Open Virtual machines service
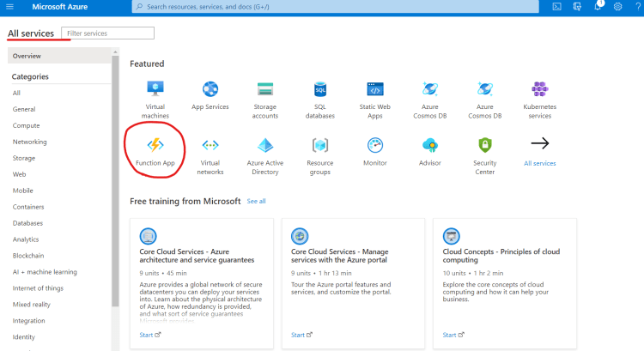Viewport: 644px width, 351px height. 155,100
